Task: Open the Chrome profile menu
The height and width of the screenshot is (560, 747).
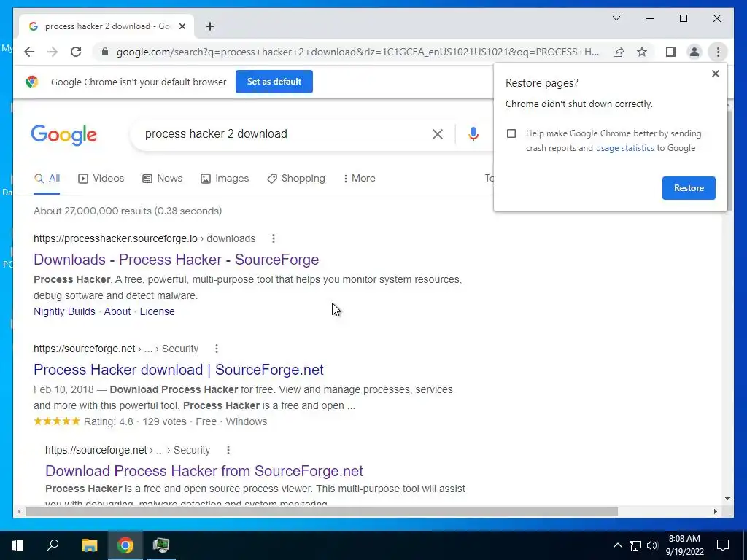Action: click(x=694, y=52)
